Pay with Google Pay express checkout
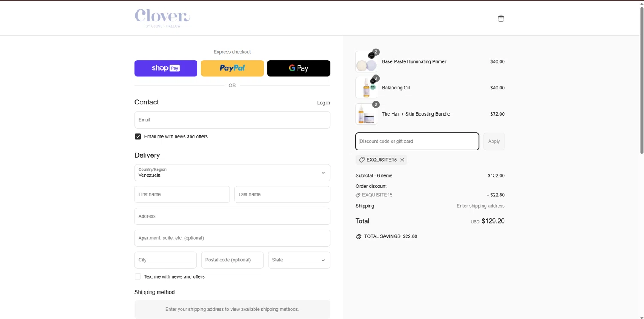Image resolution: width=644 pixels, height=319 pixels. point(299,68)
